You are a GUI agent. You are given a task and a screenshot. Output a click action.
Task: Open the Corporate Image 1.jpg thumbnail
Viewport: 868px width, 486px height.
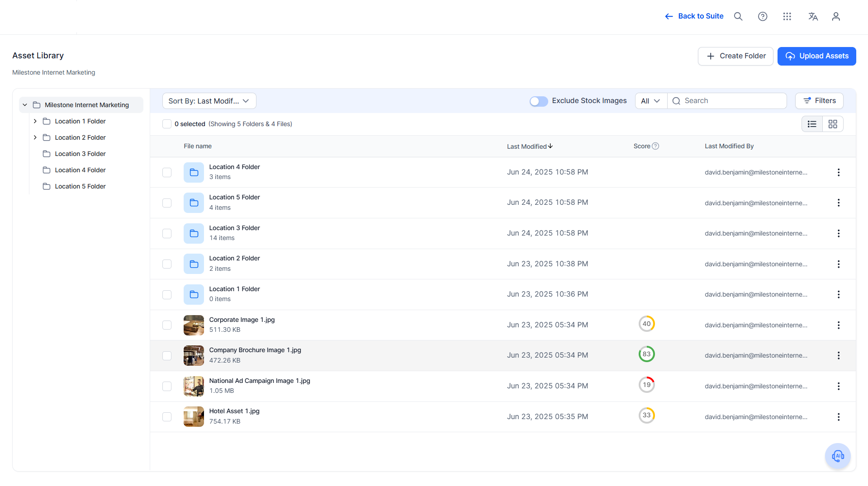[x=194, y=325]
